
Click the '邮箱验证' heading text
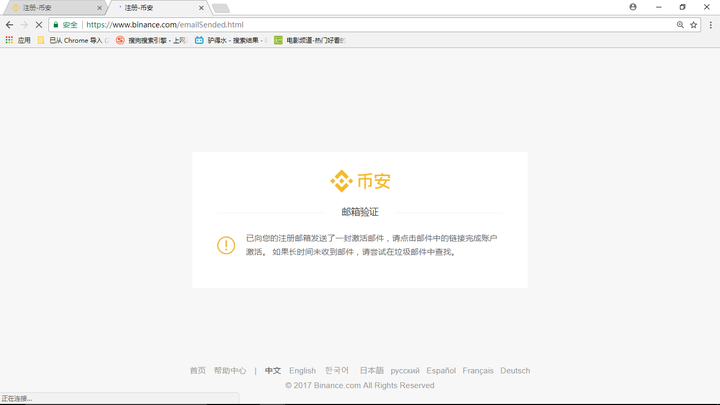point(360,212)
